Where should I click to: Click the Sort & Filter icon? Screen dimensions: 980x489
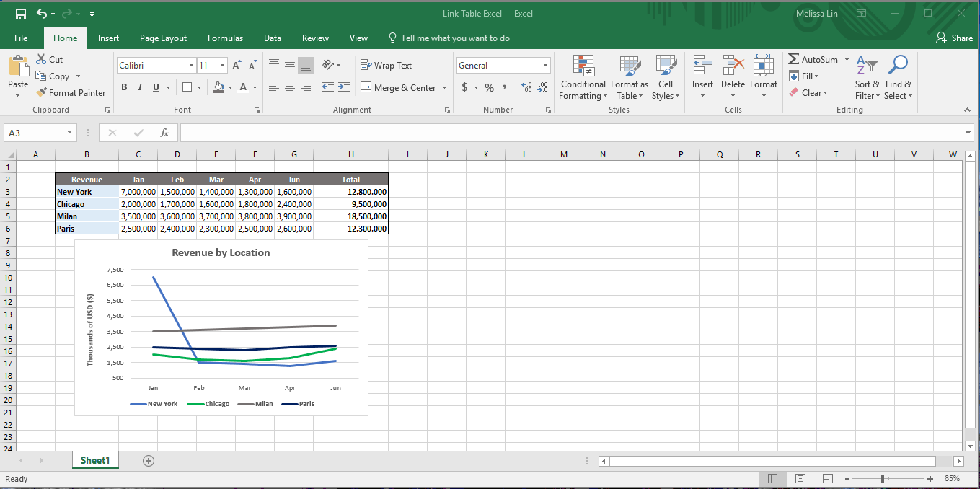866,66
